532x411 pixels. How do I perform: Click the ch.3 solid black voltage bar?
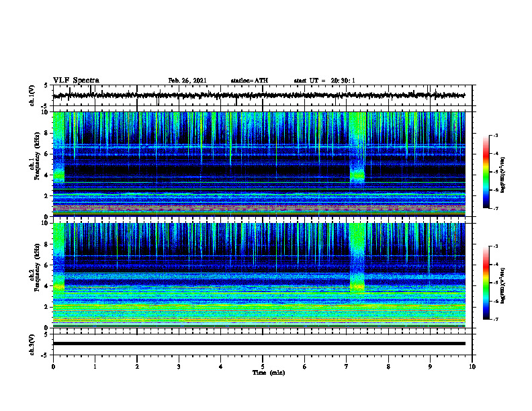click(x=259, y=344)
